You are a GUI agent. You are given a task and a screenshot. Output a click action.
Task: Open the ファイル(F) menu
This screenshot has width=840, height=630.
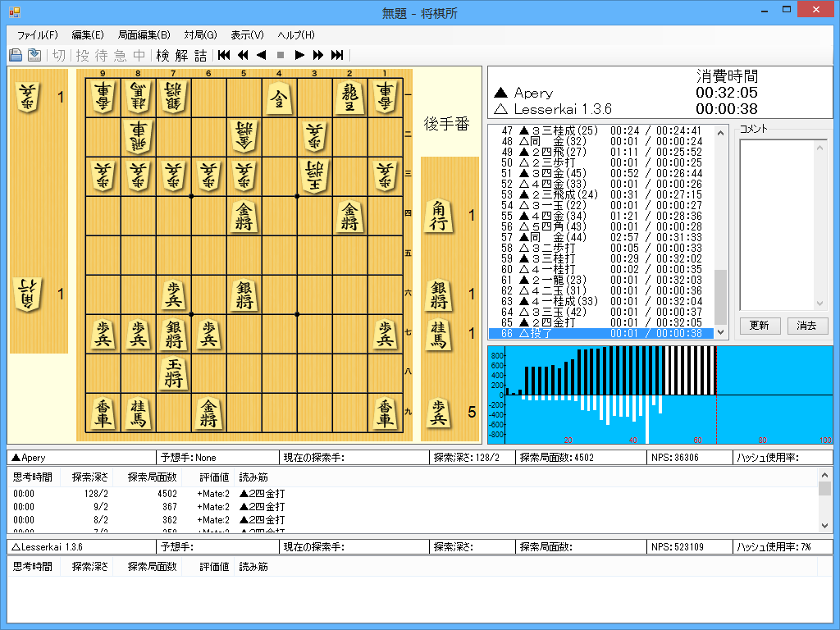pyautogui.click(x=37, y=34)
